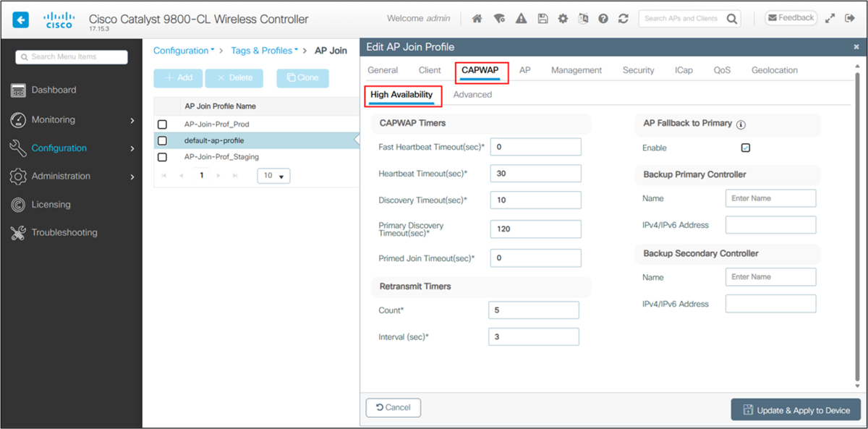Click the Add button
Screen dimensions: 868x429
click(178, 78)
